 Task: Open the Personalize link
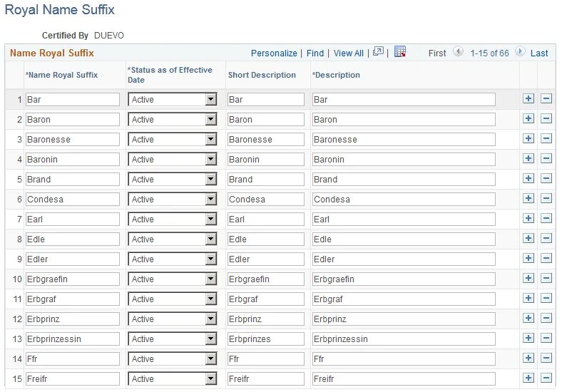click(274, 53)
